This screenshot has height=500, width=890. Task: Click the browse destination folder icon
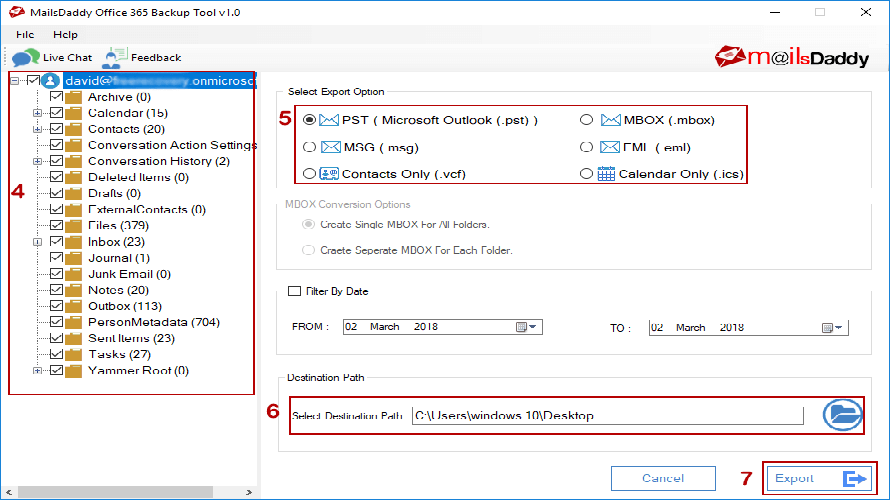[842, 415]
